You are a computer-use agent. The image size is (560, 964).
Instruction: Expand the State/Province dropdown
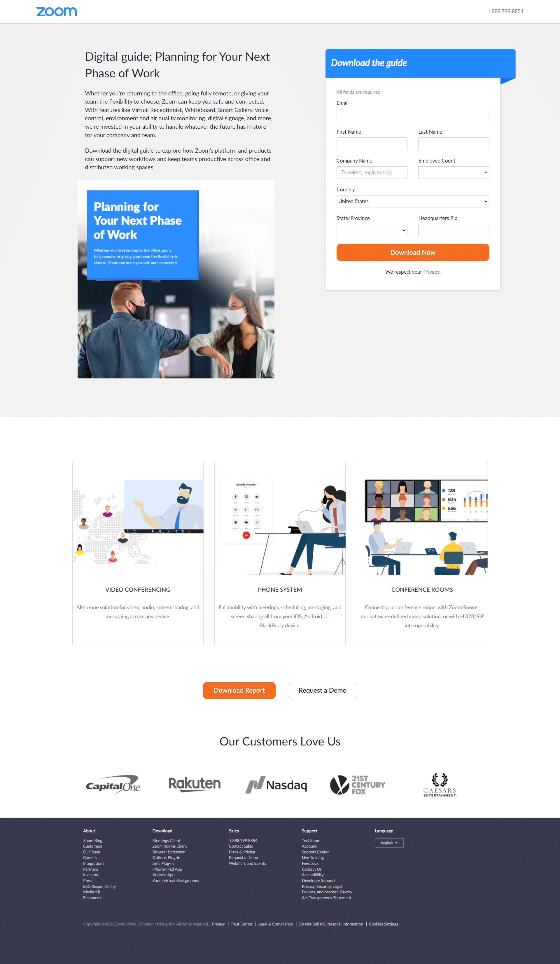coord(371,229)
